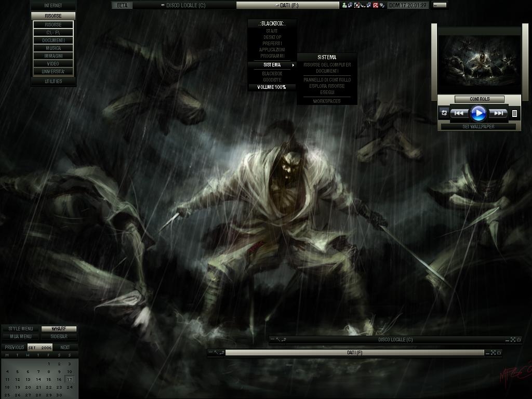Open Start in the Blackbox menu
The width and height of the screenshot is (532, 399).
point(272,31)
